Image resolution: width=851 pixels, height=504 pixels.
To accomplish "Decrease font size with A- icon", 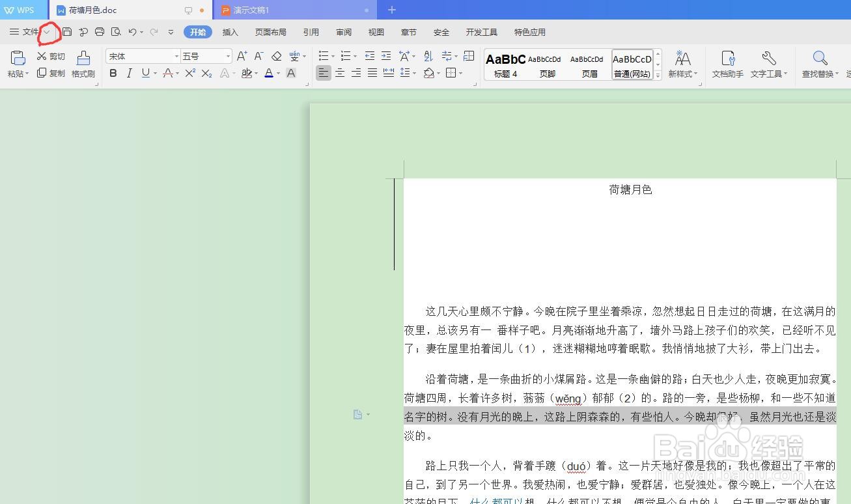I will point(258,57).
